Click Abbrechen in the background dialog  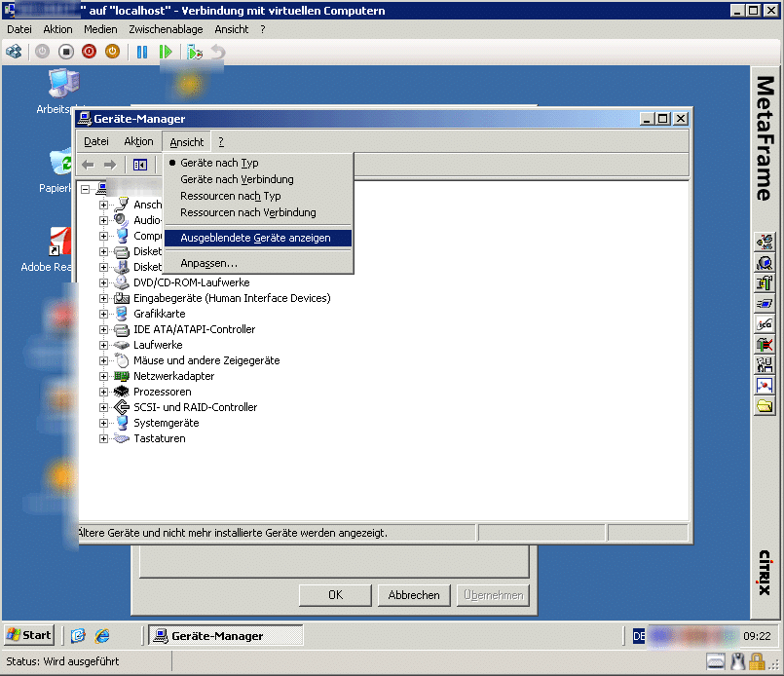[x=414, y=595]
